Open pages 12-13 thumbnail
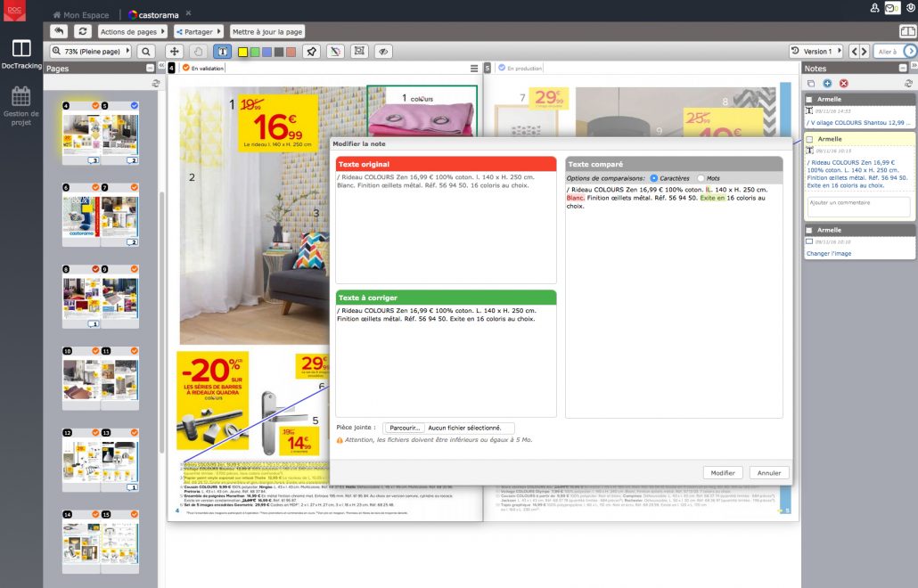This screenshot has width=918, height=588. (101, 459)
